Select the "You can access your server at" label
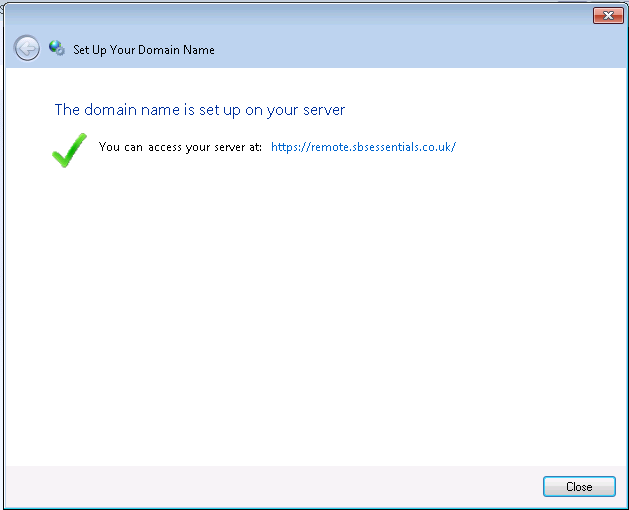This screenshot has width=629, height=510. click(180, 147)
